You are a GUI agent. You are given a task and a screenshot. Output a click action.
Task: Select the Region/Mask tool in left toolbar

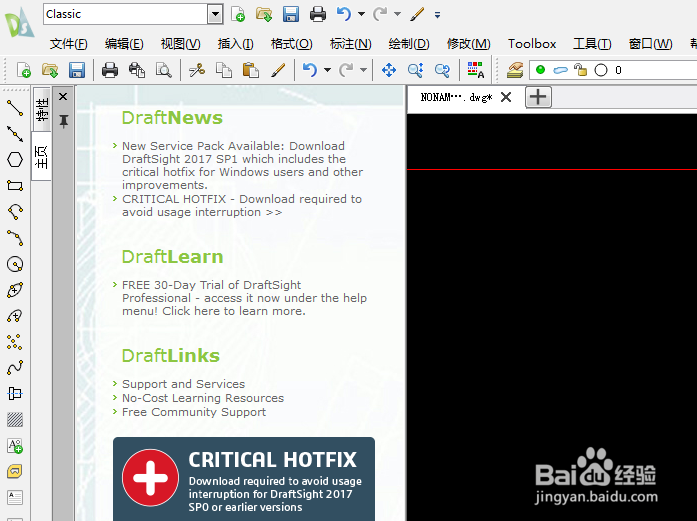(15, 471)
